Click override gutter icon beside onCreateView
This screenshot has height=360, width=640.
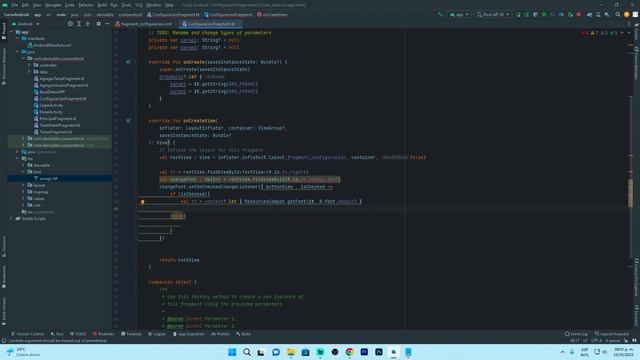pos(128,121)
